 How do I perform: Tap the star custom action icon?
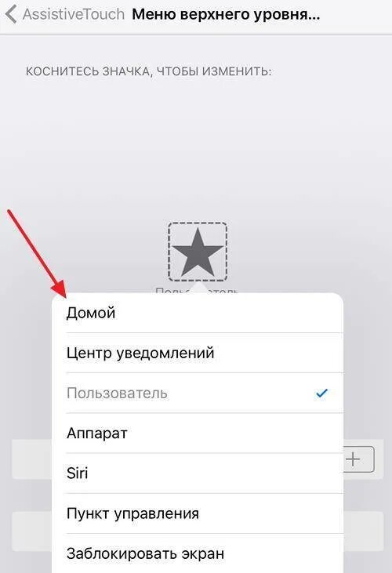pos(198,252)
